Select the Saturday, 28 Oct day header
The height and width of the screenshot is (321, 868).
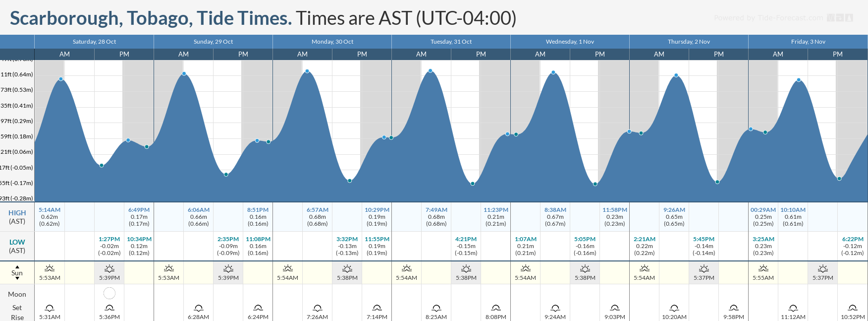(x=94, y=42)
